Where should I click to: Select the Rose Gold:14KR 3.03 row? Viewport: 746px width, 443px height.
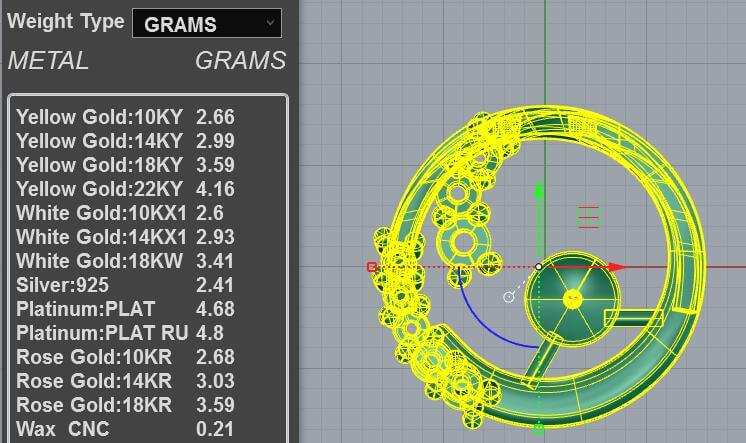126,381
